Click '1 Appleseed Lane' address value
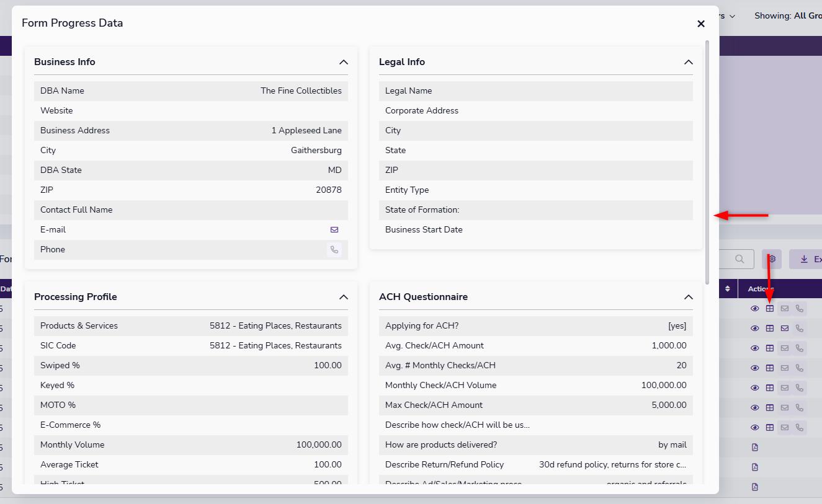822x504 pixels. click(306, 130)
